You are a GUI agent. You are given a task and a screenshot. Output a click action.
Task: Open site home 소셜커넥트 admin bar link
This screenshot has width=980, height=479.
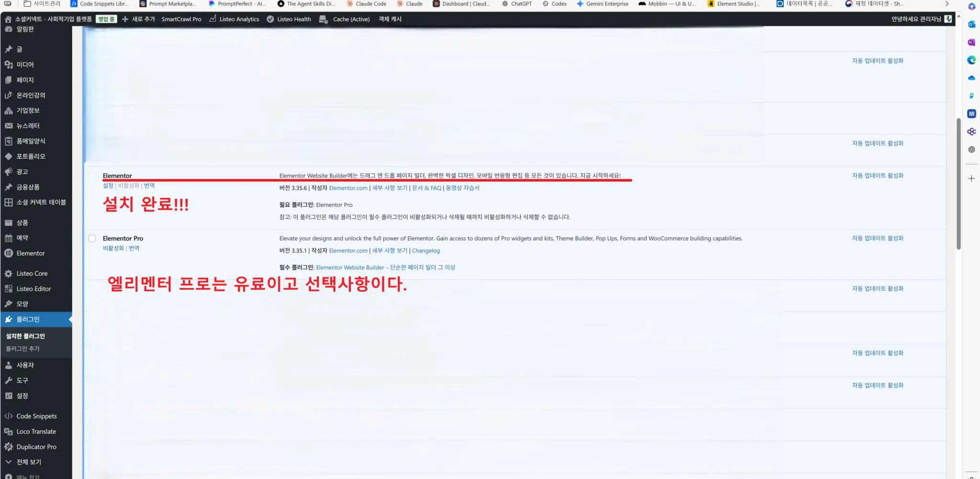[48, 19]
